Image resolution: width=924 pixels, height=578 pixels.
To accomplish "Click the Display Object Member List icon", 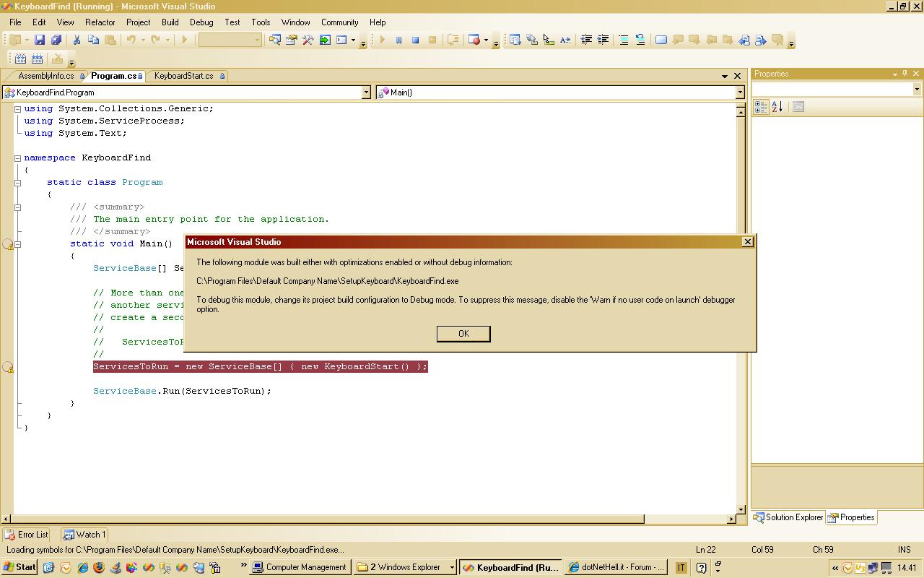I will tap(515, 40).
